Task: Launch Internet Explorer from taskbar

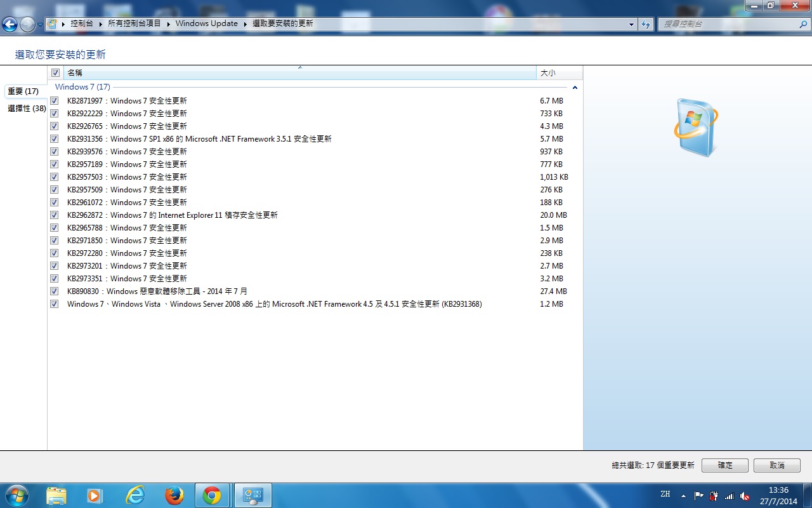Action: 135,495
